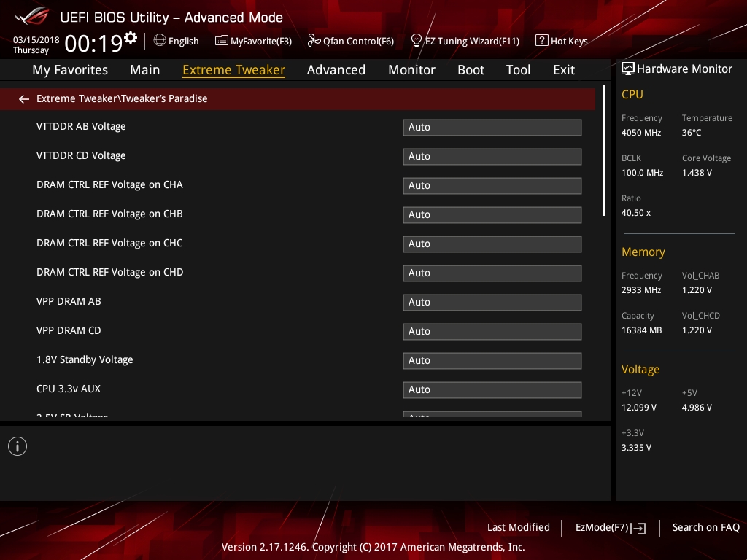This screenshot has height=560, width=747.
Task: Click the Hardware Monitor screen icon
Action: tap(628, 69)
